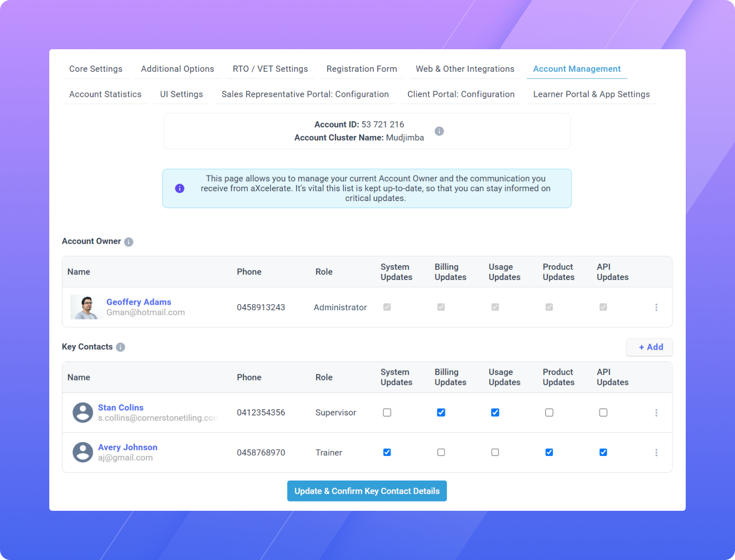Enable Usage Updates for Avery Johnson
This screenshot has height=560, width=735.
point(495,452)
